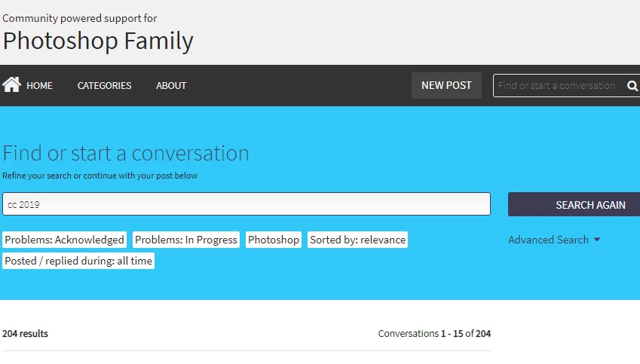Click 'Posted / replied during: all time' tag
The width and height of the screenshot is (640, 364).
point(78,261)
